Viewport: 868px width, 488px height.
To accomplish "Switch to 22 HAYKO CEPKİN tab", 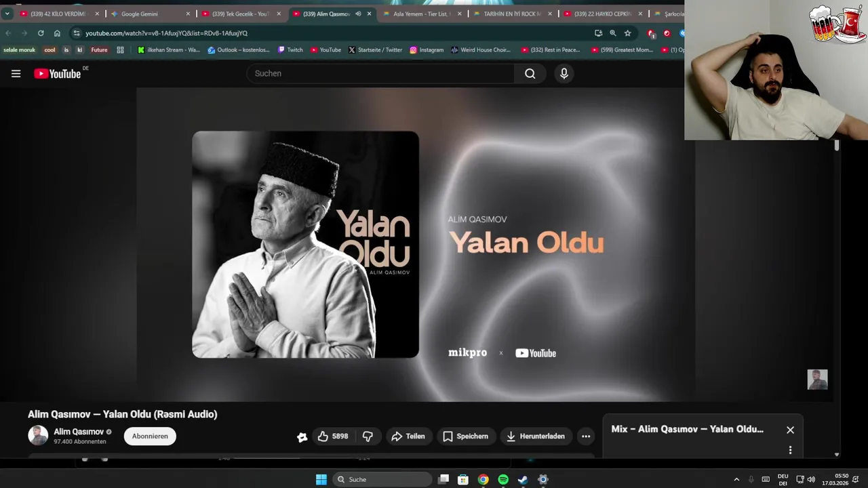I will point(602,14).
